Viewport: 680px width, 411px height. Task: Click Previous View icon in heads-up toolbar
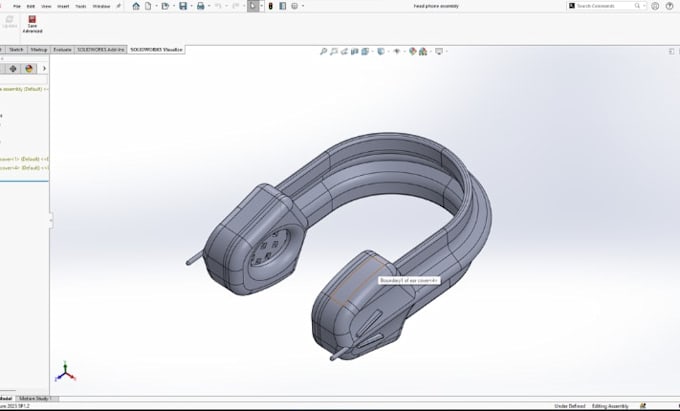coord(344,52)
